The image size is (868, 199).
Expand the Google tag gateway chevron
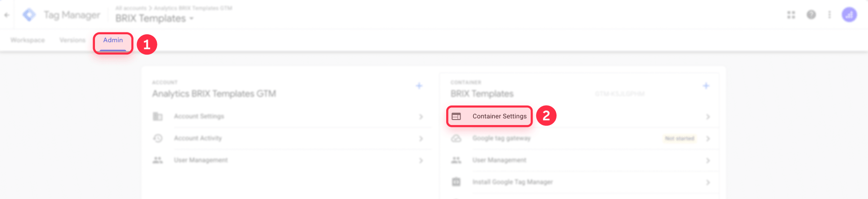(x=708, y=139)
